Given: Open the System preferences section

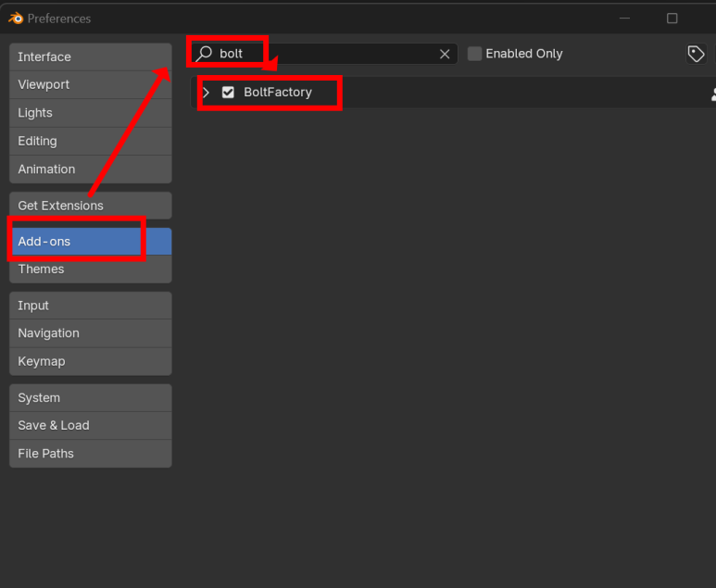Looking at the screenshot, I should click(91, 397).
